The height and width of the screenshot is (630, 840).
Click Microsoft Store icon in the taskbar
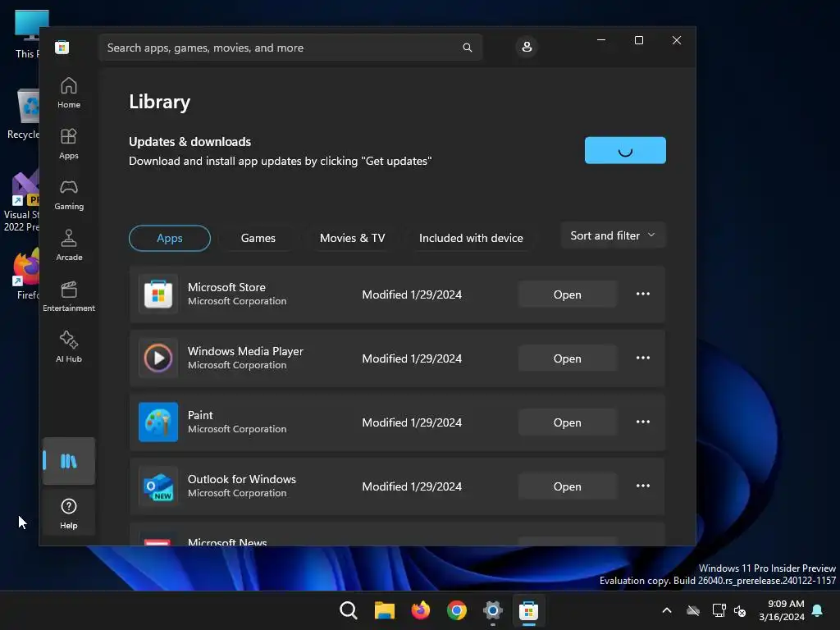click(x=529, y=610)
